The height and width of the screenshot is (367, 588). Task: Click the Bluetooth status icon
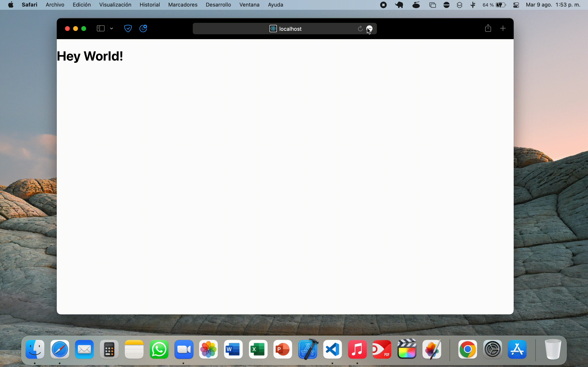coord(473,5)
